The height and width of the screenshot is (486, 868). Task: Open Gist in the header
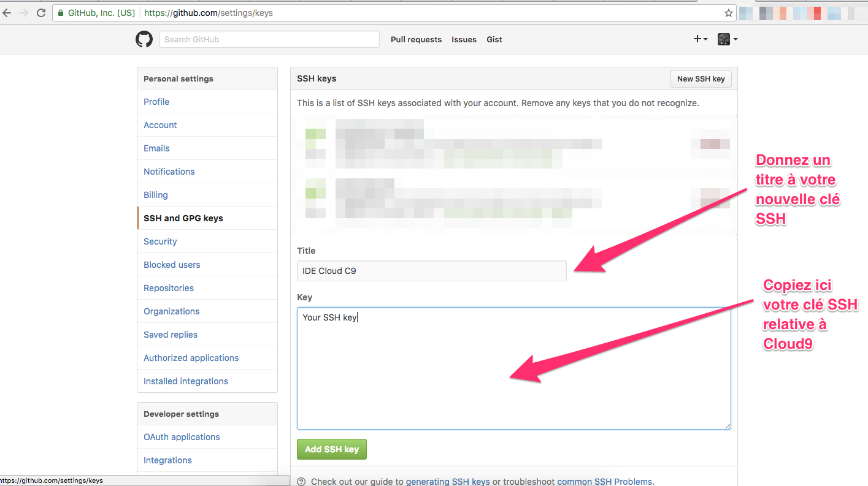[x=494, y=39]
